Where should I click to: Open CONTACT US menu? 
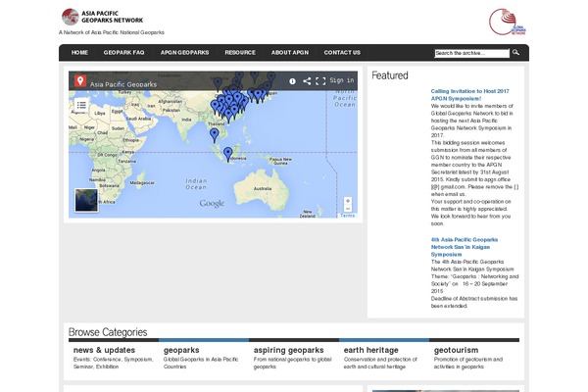click(x=342, y=53)
